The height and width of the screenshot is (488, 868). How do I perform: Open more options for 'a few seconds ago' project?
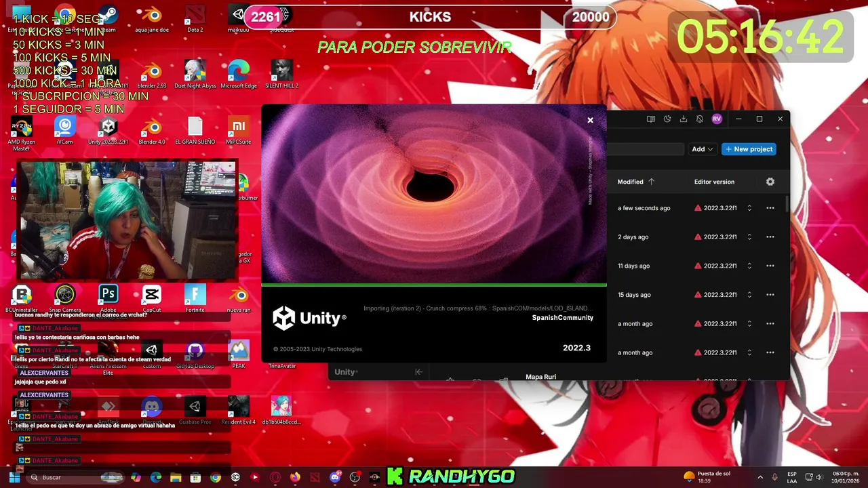[x=770, y=208]
